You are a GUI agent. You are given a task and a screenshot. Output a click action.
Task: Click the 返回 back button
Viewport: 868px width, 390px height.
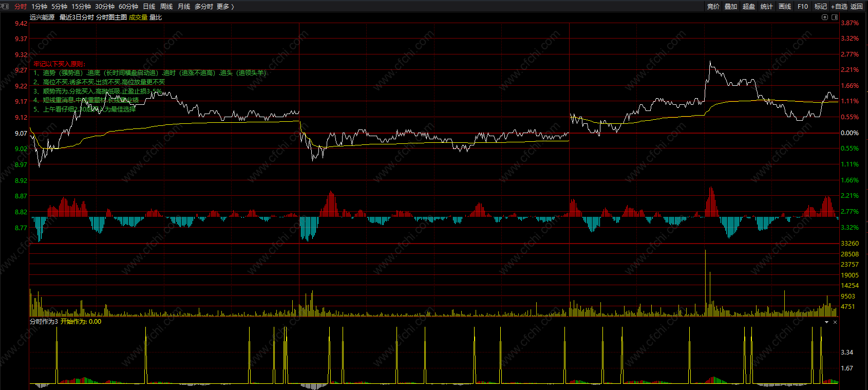click(x=857, y=7)
